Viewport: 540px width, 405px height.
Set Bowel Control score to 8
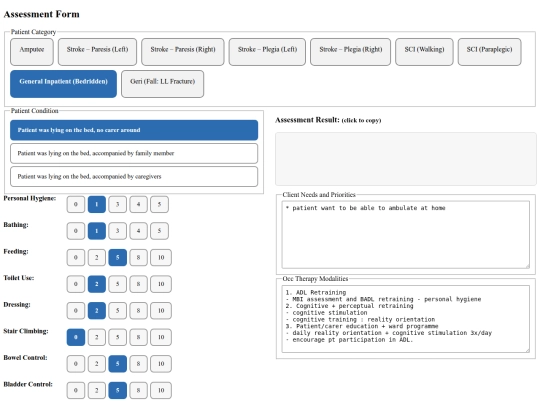point(138,364)
